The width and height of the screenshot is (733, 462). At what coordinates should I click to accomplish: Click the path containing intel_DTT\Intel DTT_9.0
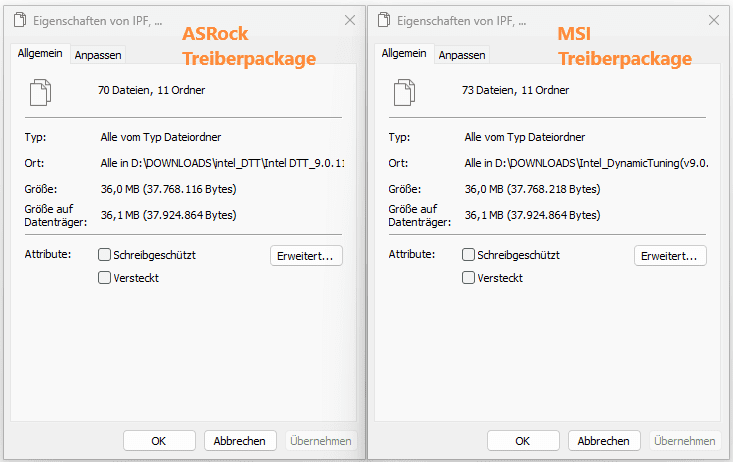pos(223,163)
